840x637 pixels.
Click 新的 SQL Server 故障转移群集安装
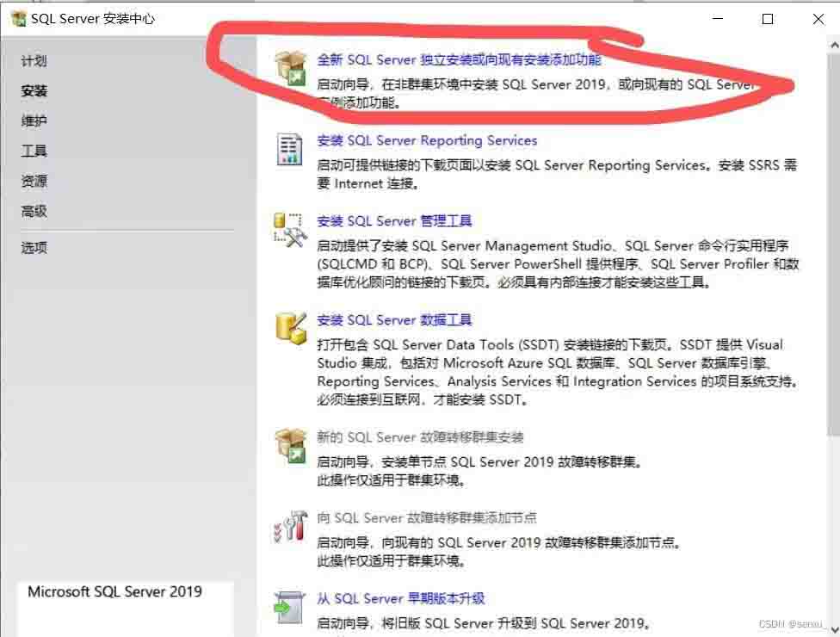pos(419,437)
